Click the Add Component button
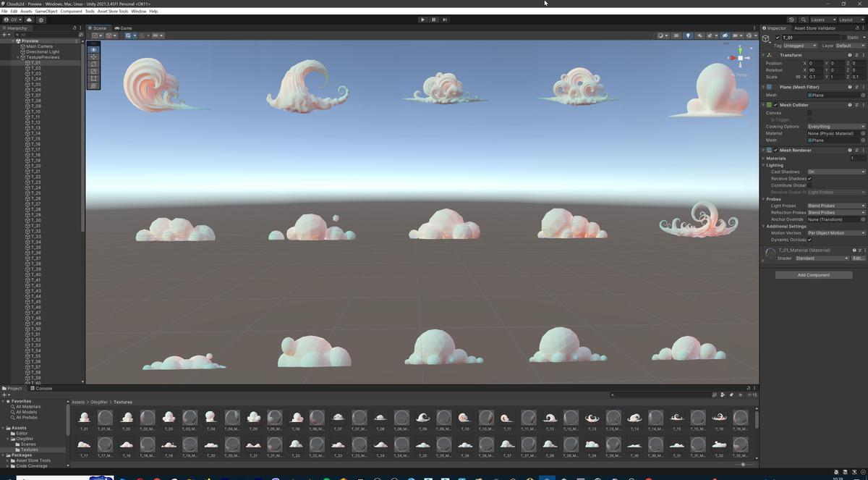 [x=814, y=274]
